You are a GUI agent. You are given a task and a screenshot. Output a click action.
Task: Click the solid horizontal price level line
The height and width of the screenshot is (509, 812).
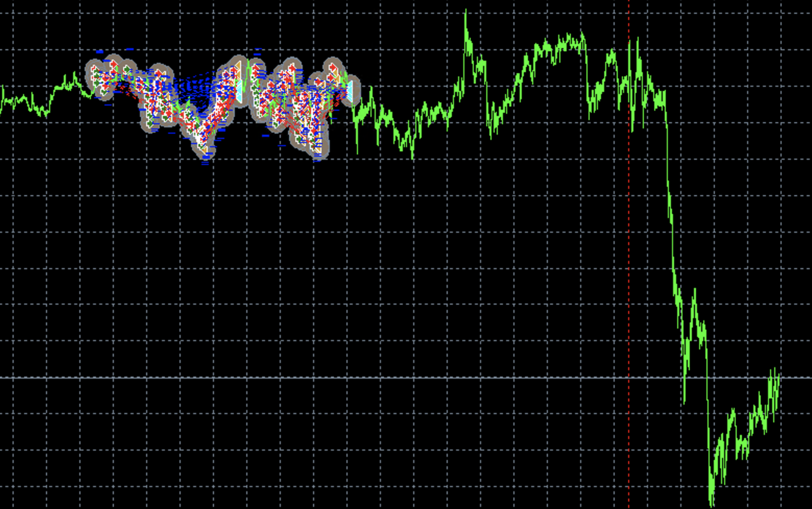coord(406,378)
